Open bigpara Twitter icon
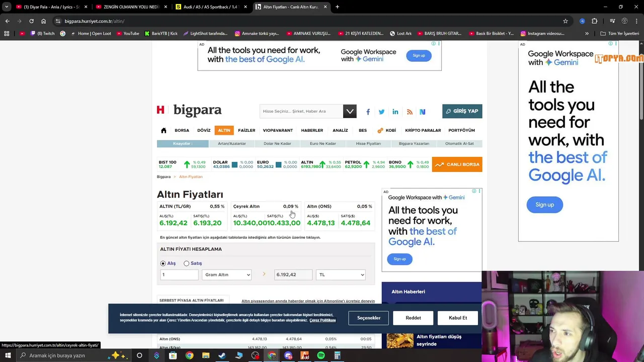Image resolution: width=644 pixels, height=362 pixels. [x=381, y=112]
